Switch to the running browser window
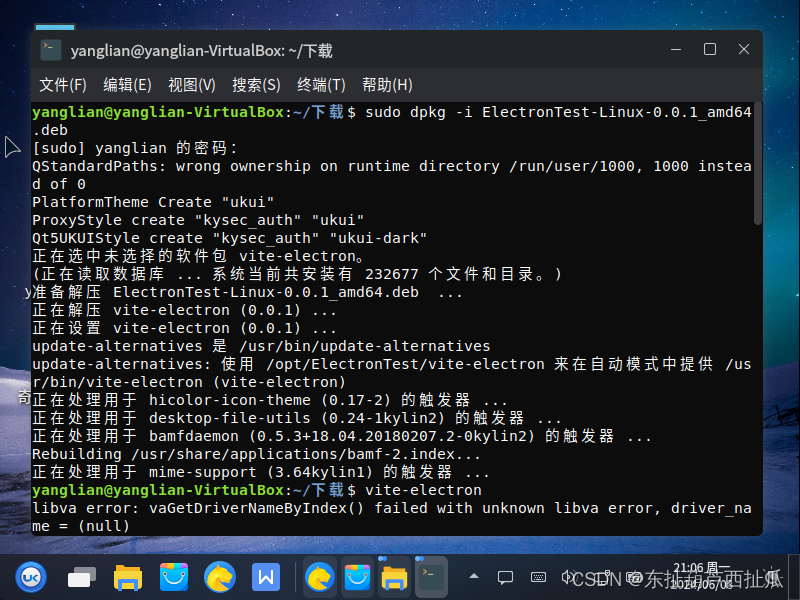The height and width of the screenshot is (600, 800). (320, 578)
